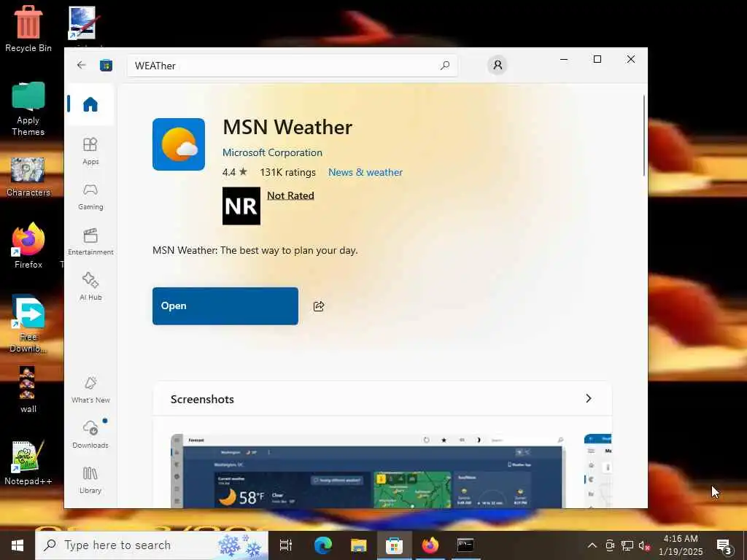The image size is (747, 560).
Task: Open the Windows Start menu
Action: [x=18, y=545]
